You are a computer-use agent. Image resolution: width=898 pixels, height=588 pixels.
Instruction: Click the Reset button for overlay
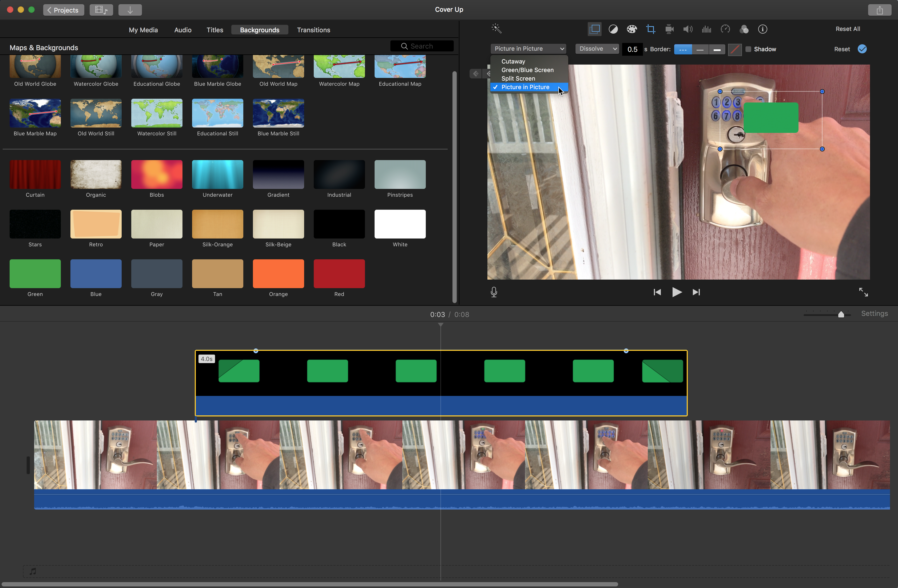[842, 49]
